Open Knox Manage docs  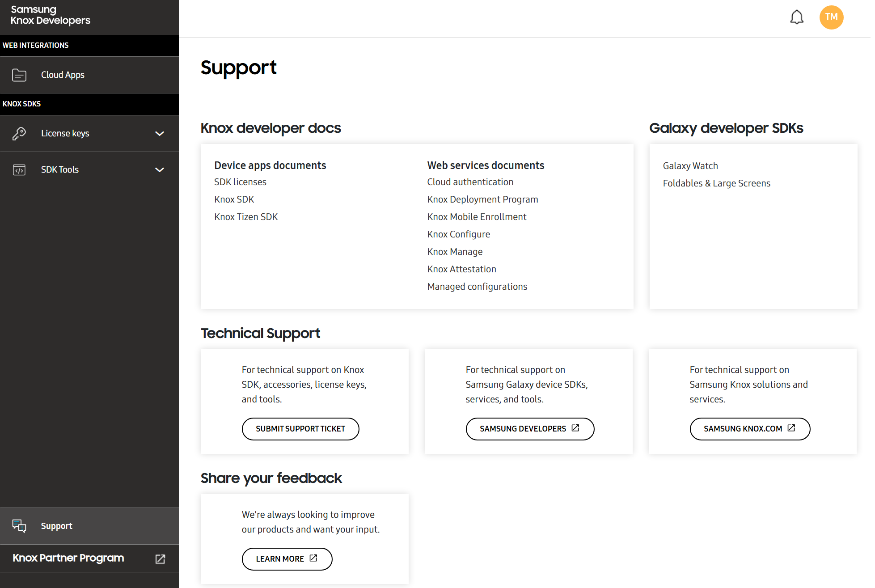click(x=455, y=252)
